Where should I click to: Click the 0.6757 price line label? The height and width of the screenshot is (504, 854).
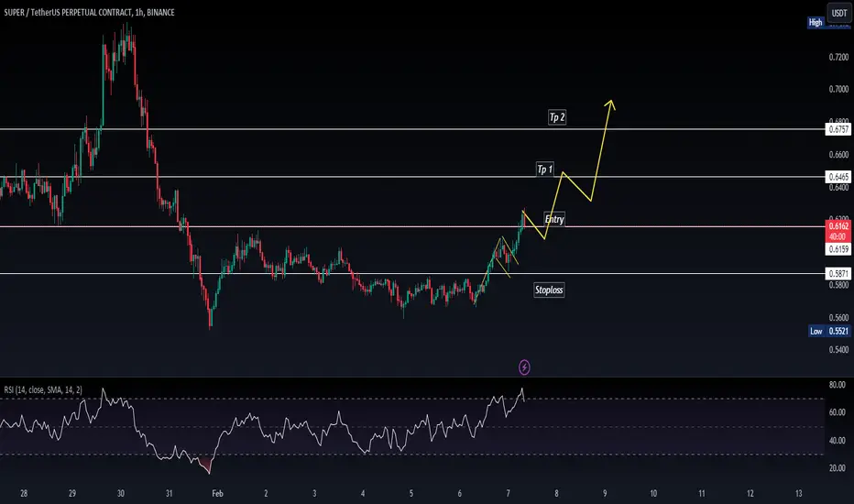pos(838,129)
